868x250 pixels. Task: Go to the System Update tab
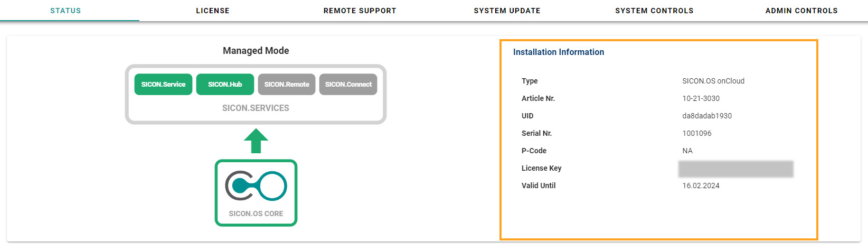click(x=507, y=11)
